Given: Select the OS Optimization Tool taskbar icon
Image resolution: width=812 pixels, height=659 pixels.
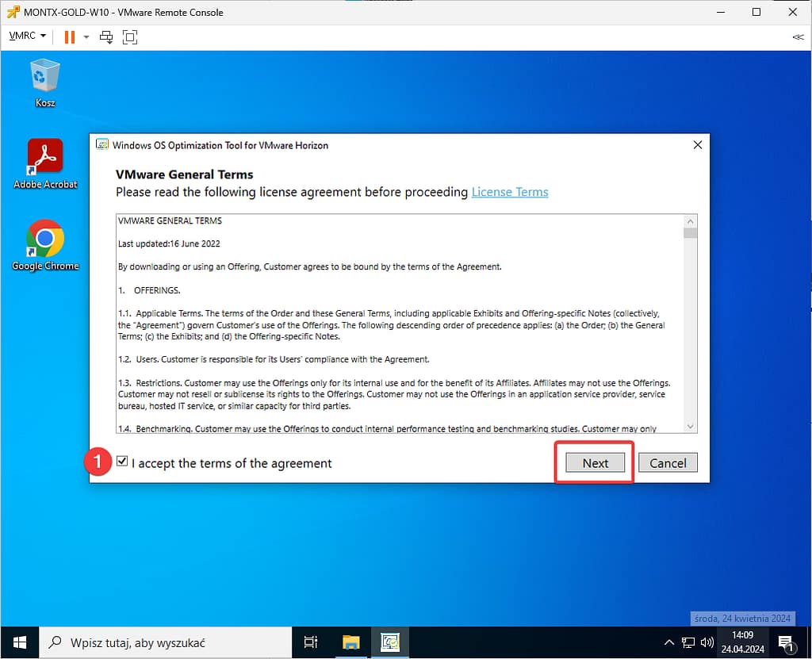Looking at the screenshot, I should [x=389, y=642].
